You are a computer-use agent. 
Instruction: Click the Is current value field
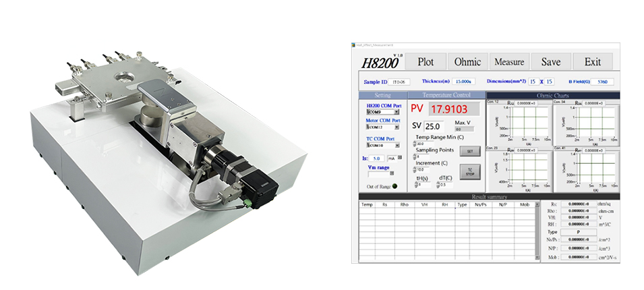tap(377, 158)
